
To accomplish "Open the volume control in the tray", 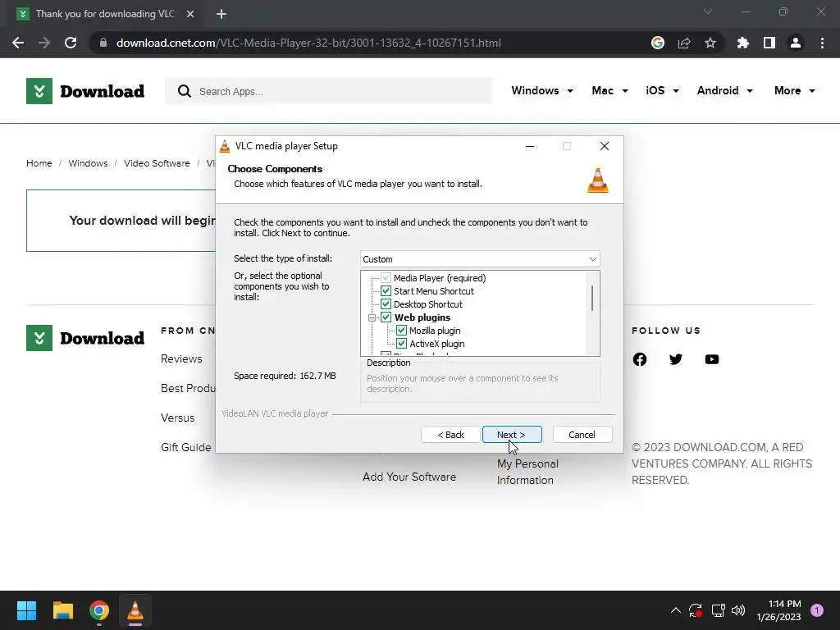I will (738, 610).
